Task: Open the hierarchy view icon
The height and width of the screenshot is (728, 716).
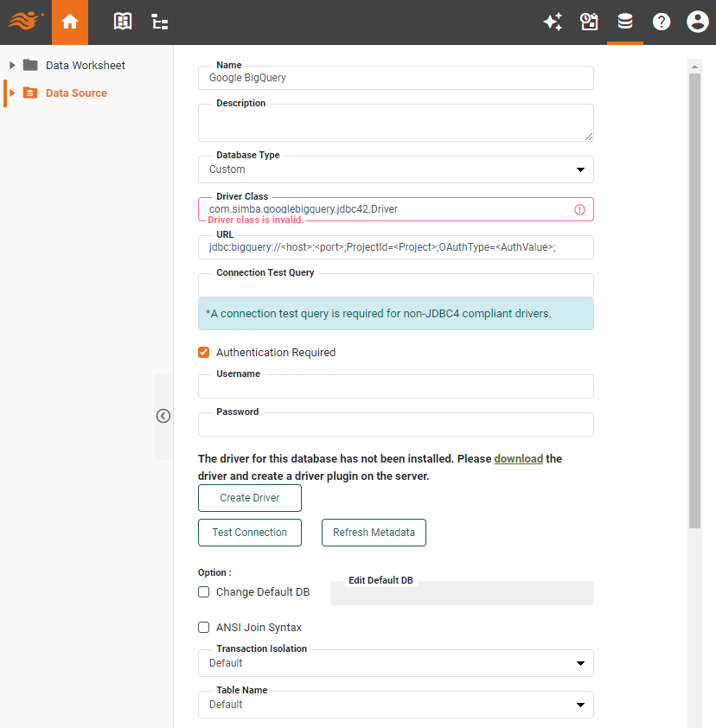Action: 159,22
